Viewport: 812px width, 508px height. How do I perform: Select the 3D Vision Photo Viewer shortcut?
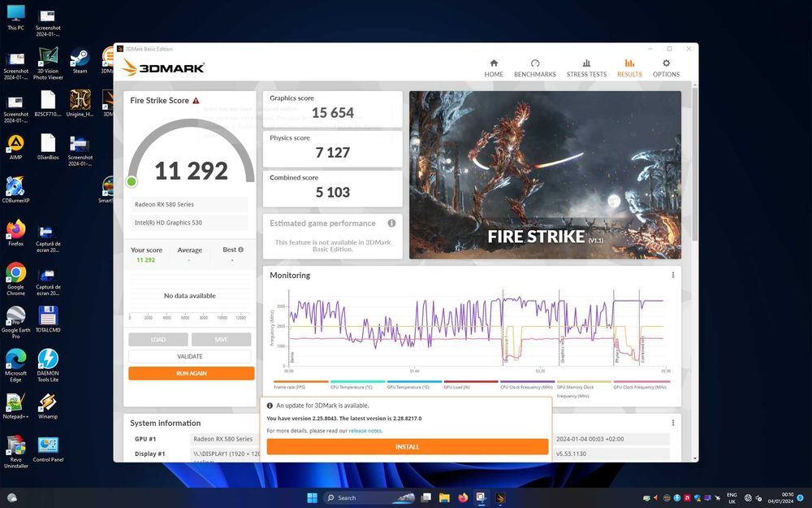click(x=48, y=63)
